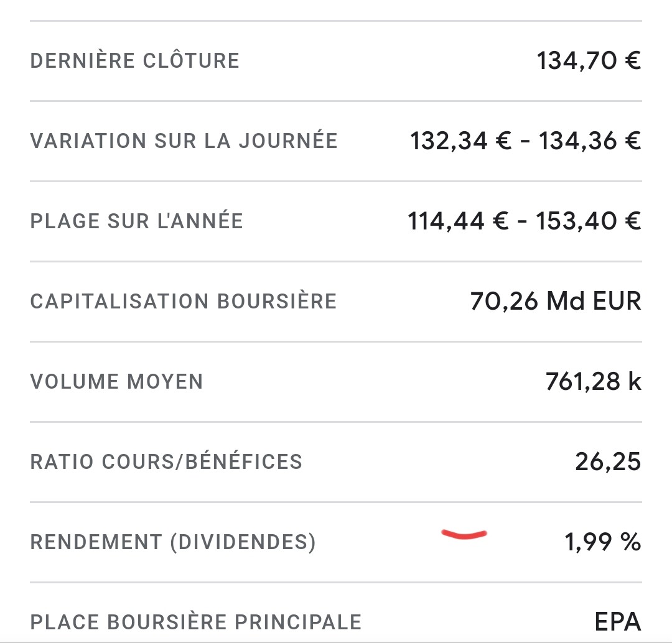
Task: Click the Dernière clôture label
Action: [x=134, y=60]
